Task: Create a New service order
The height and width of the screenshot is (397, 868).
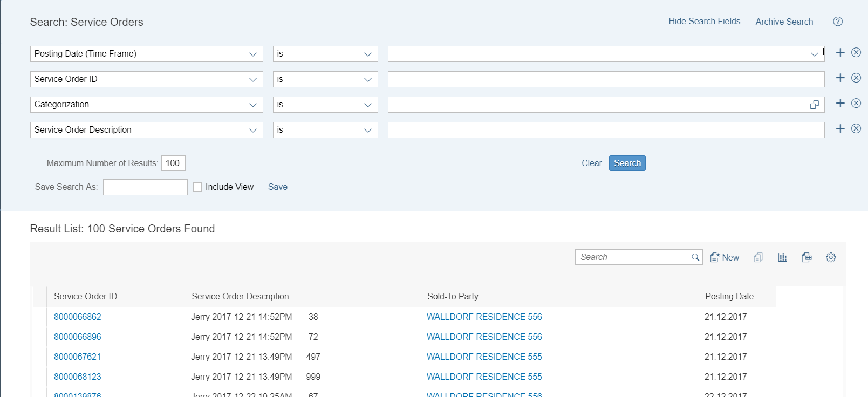Action: [725, 257]
